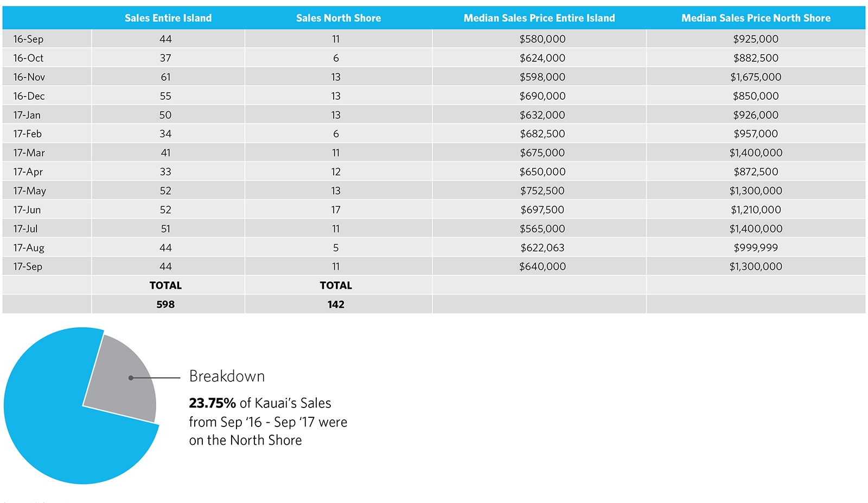Screen dimensions: 868x503
Task: Select the Median Sales Price Entire Island header
Action: [539, 18]
